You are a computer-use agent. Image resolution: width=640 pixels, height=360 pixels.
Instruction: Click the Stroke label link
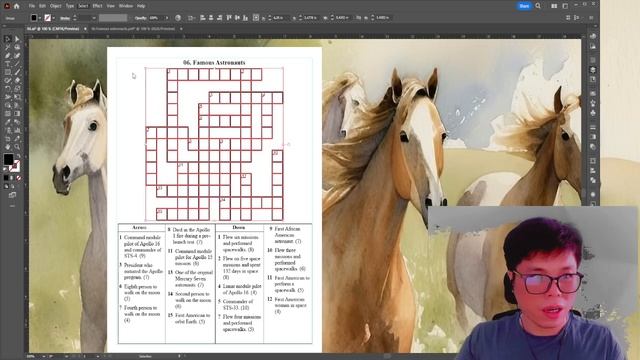click(64, 18)
